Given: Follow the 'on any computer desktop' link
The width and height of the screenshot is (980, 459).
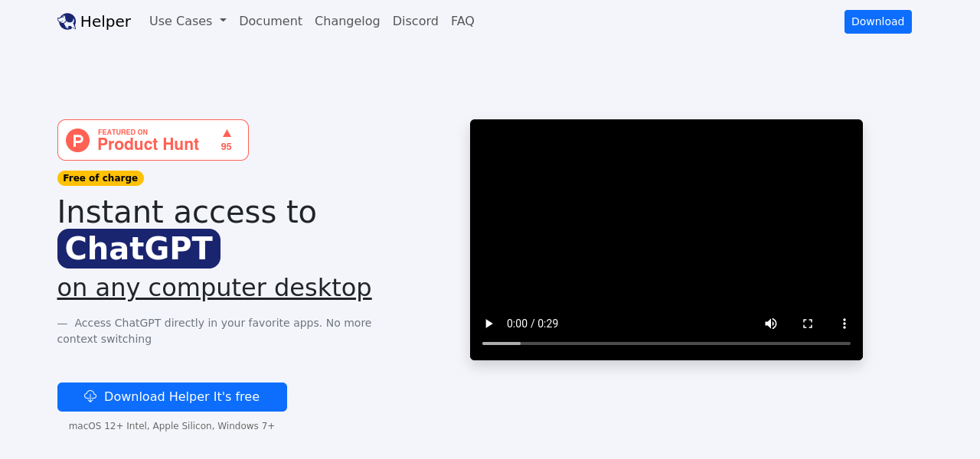Looking at the screenshot, I should pyautogui.click(x=214, y=288).
